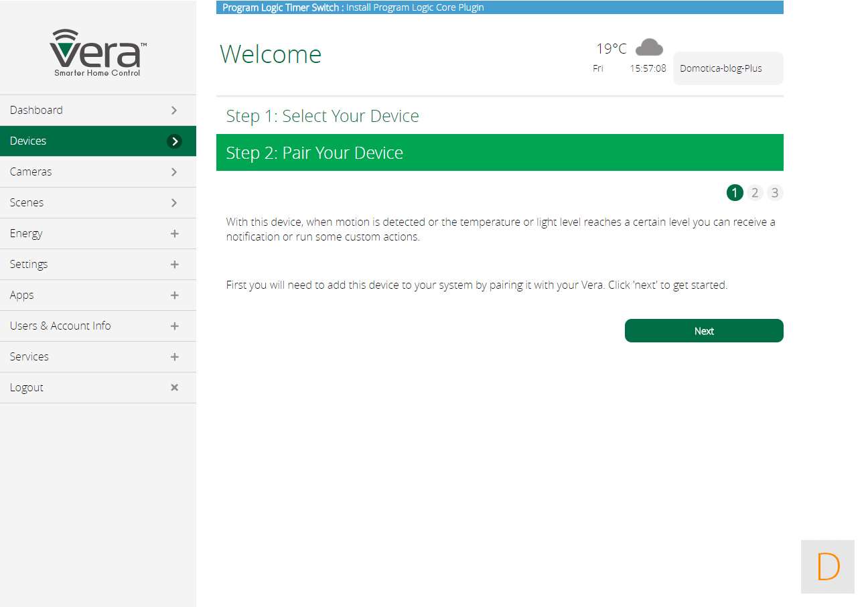Go back to Step 1: Select Your Device

[x=322, y=116]
